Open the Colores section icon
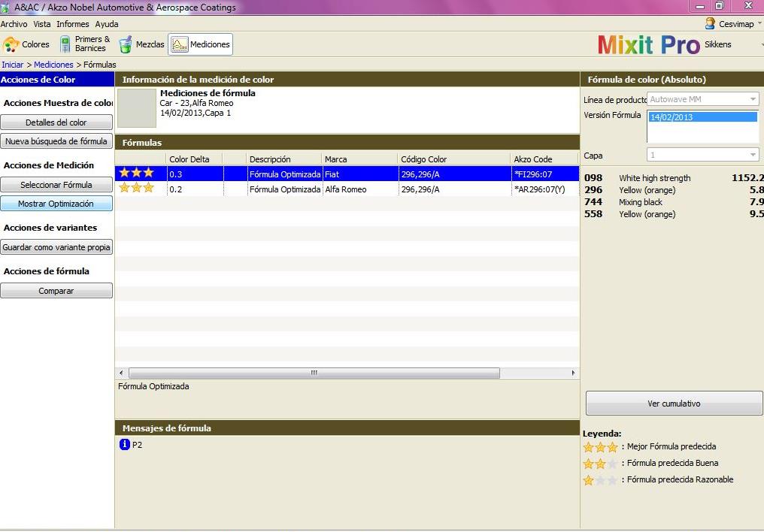 pyautogui.click(x=11, y=45)
